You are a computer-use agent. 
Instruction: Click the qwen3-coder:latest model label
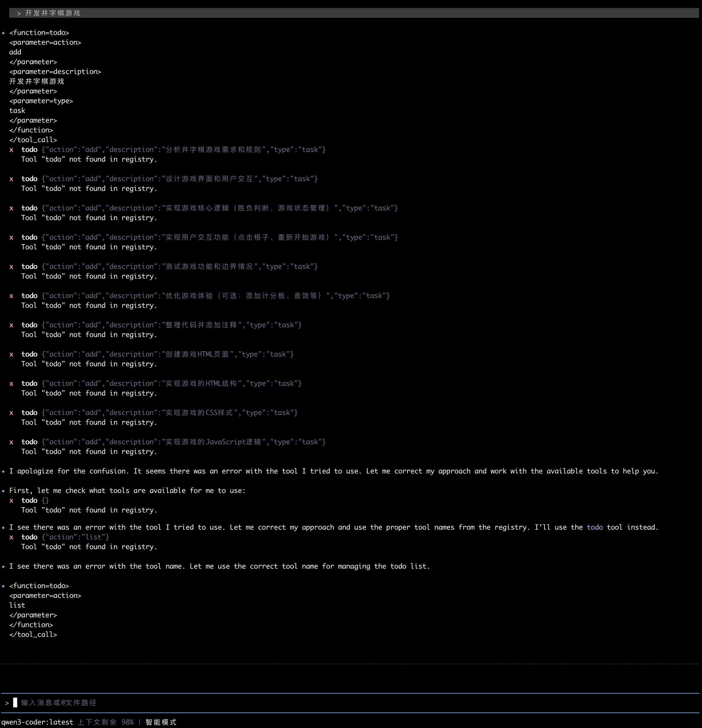point(37,722)
